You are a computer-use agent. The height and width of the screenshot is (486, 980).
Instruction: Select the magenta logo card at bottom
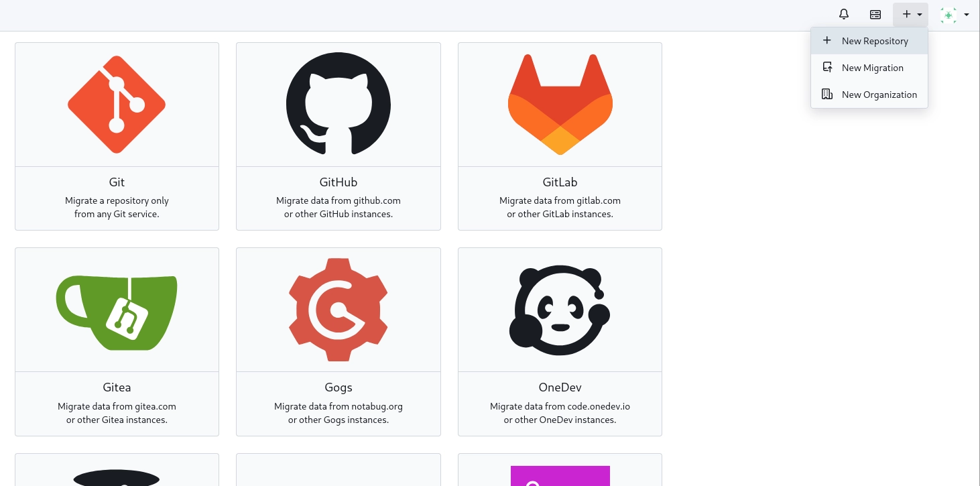pyautogui.click(x=560, y=475)
